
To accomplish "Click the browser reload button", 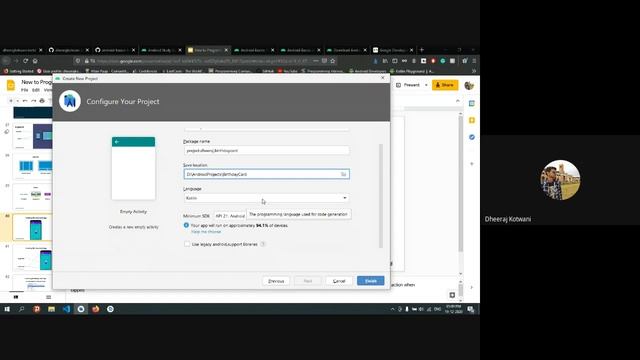I will point(25,61).
